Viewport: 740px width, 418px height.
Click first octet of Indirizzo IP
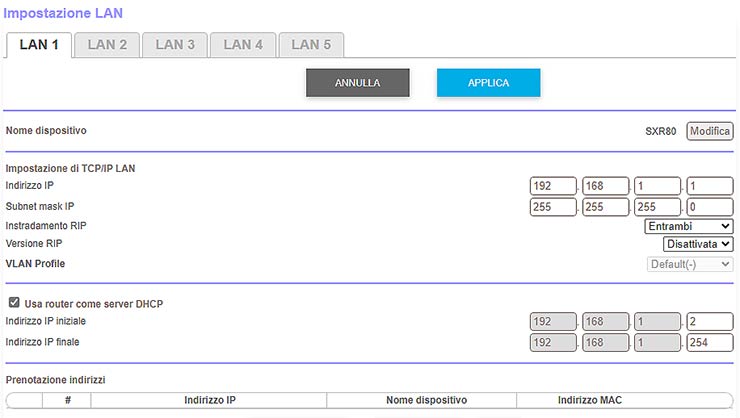point(554,186)
